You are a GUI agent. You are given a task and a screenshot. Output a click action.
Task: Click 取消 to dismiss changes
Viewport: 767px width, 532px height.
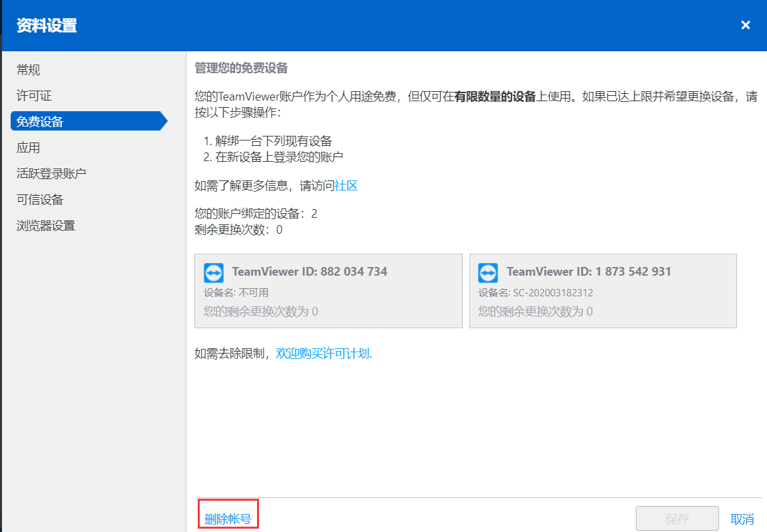[742, 519]
